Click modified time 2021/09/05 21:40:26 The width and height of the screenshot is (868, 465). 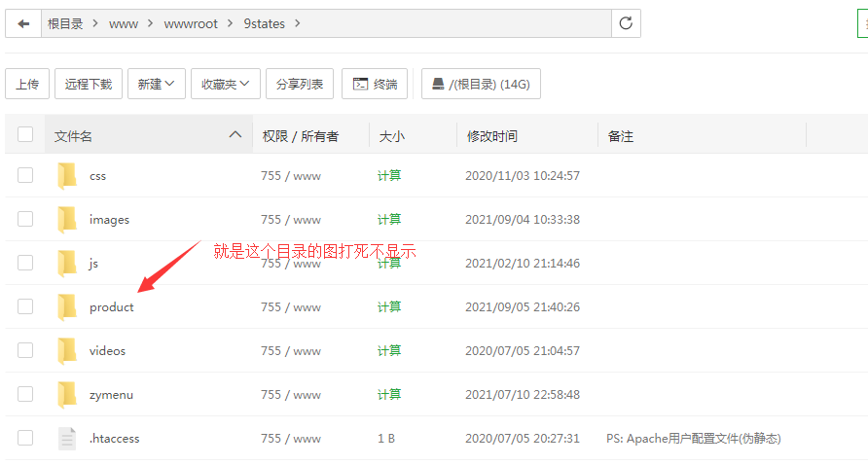click(x=523, y=307)
